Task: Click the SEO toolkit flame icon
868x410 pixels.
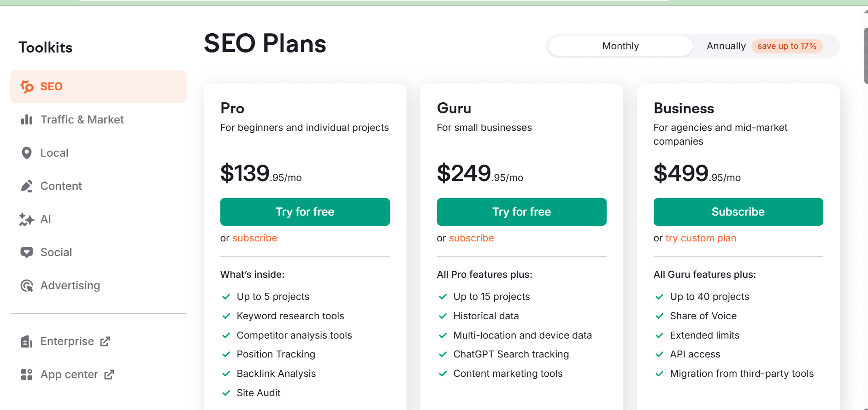Action: [x=27, y=87]
